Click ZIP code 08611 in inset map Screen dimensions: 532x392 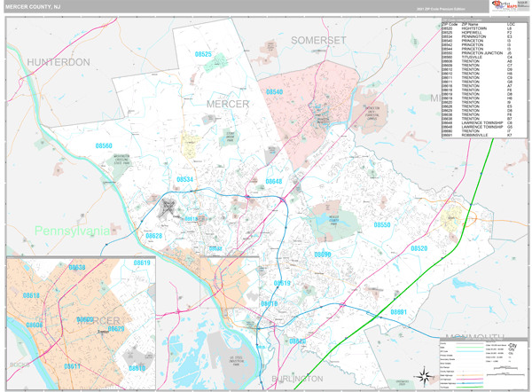[x=73, y=366]
